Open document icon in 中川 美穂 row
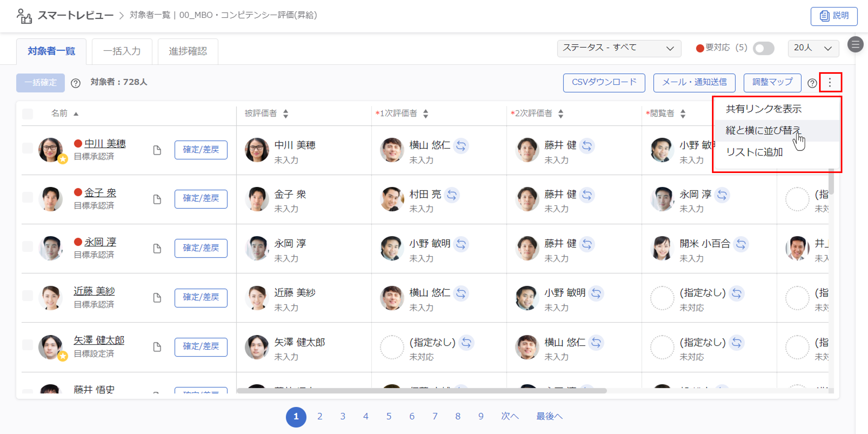This screenshot has width=868, height=434. 157,150
